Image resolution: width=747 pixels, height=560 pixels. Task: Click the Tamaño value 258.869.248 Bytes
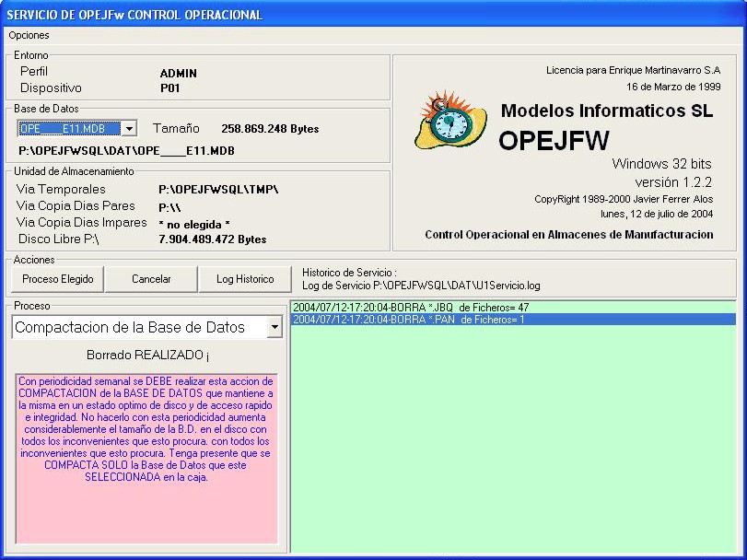coord(270,129)
